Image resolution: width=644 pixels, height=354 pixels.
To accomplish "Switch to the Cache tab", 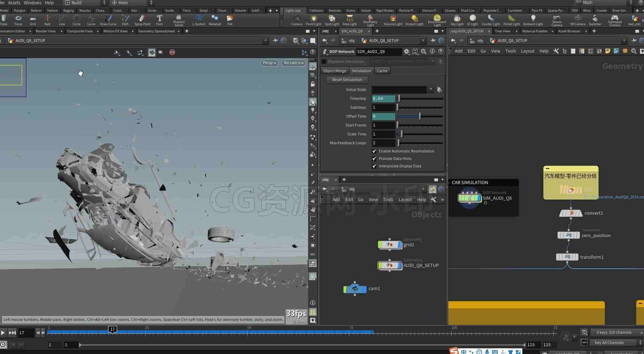I will [x=382, y=71].
